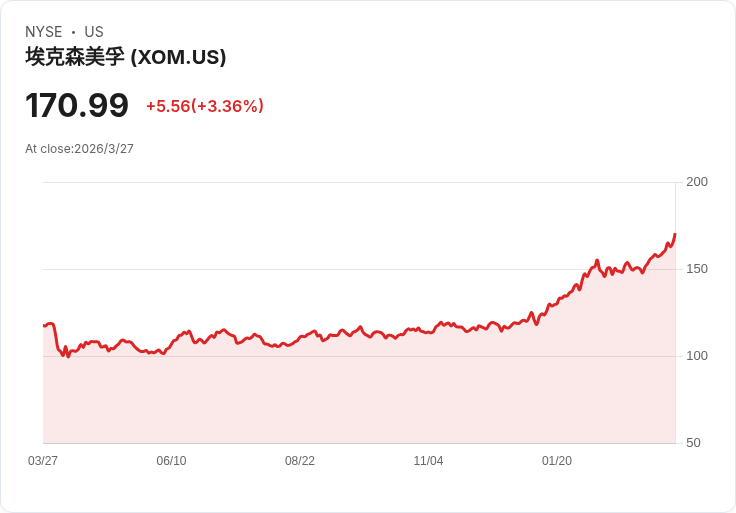The width and height of the screenshot is (736, 513).
Task: Select the 50 y-axis price label
Action: pos(693,443)
